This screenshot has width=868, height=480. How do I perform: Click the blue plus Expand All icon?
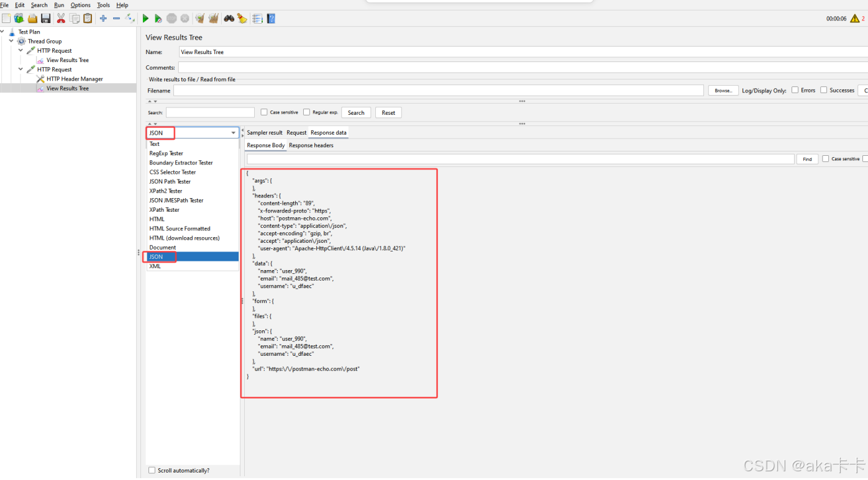(103, 19)
